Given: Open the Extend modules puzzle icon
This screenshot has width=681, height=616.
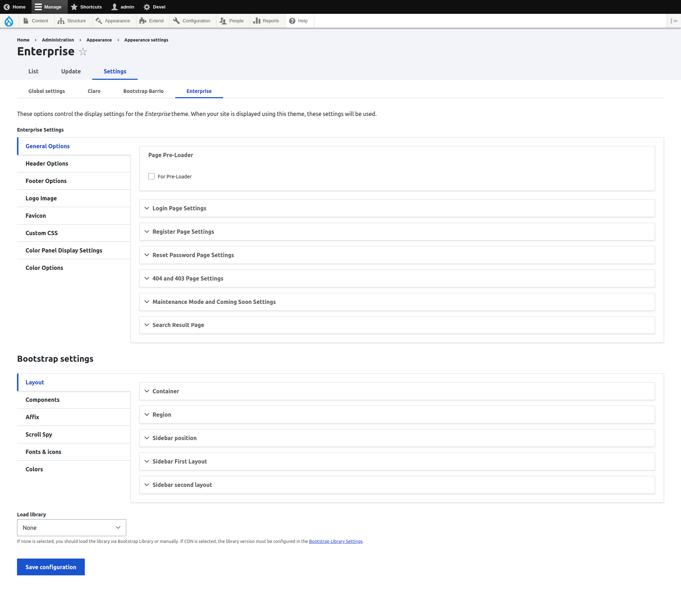Looking at the screenshot, I should (x=143, y=21).
